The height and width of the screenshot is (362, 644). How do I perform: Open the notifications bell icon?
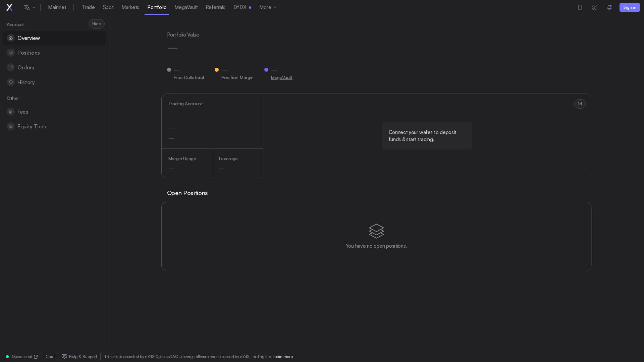click(x=609, y=7)
